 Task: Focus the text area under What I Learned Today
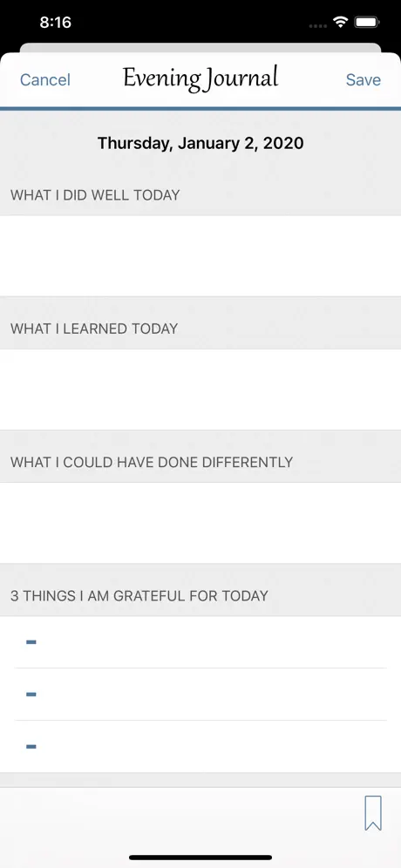pyautogui.click(x=200, y=390)
